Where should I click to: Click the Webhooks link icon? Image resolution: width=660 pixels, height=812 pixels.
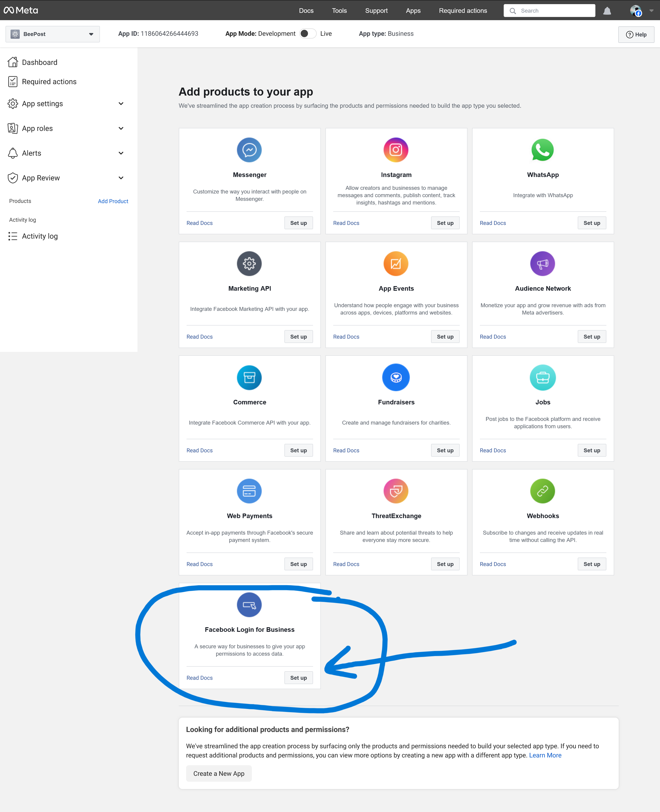point(542,491)
